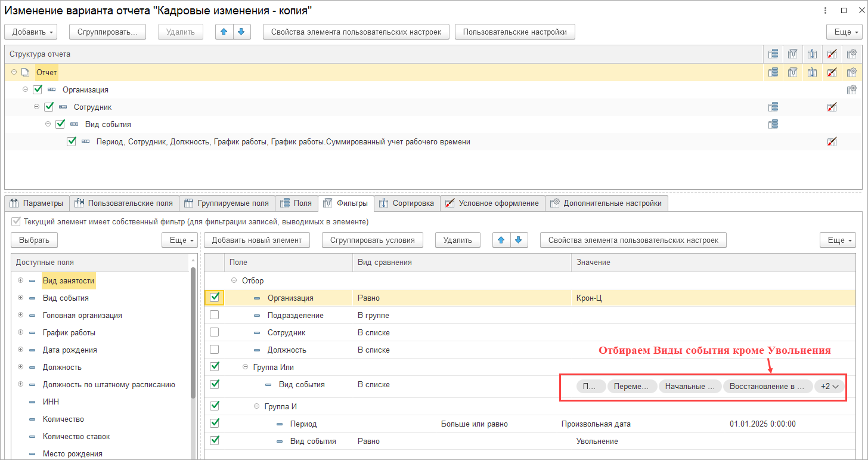Click the fields icon in Вид события row
868x460 pixels.
(x=773, y=125)
